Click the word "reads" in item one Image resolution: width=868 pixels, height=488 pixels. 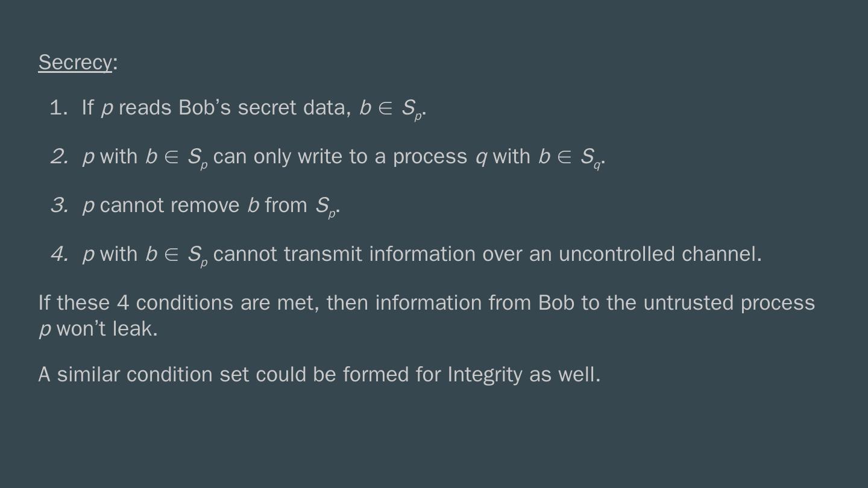145,108
